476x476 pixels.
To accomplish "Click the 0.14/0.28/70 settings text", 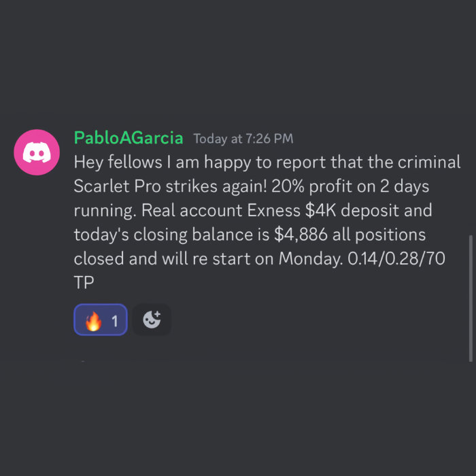I will 396,258.
